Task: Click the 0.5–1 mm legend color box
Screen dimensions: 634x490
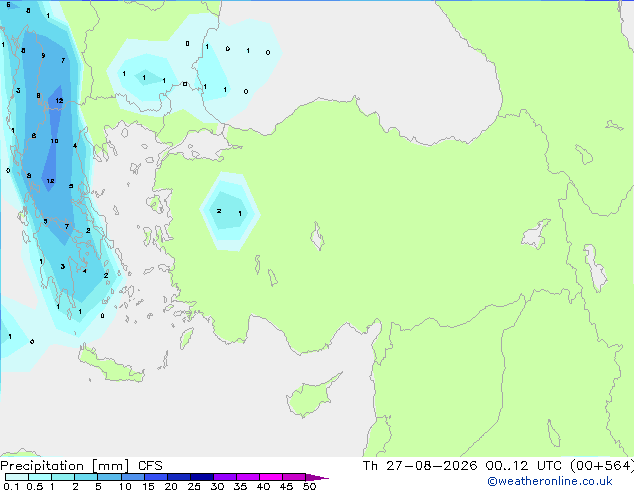Action: 40,477
